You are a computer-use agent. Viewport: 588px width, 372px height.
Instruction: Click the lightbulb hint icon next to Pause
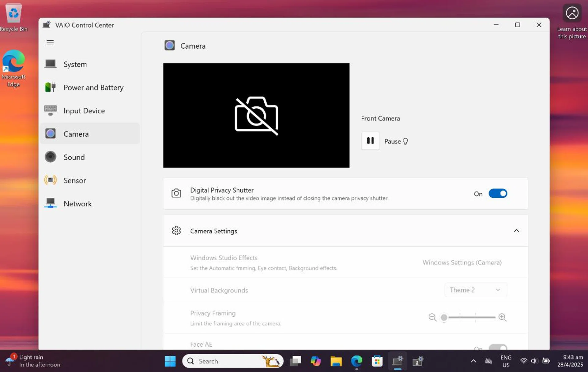point(405,141)
